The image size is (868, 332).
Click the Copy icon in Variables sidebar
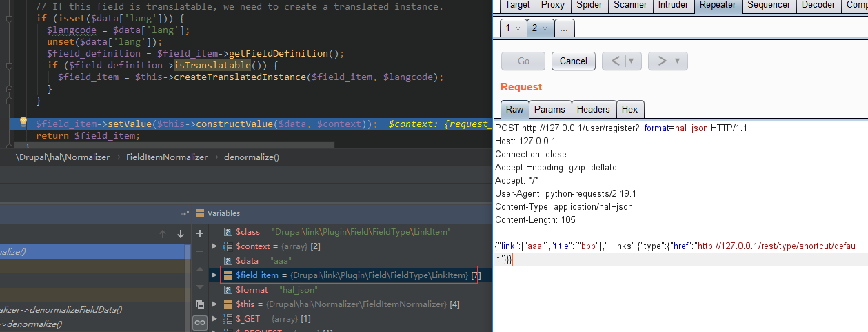coord(200,304)
